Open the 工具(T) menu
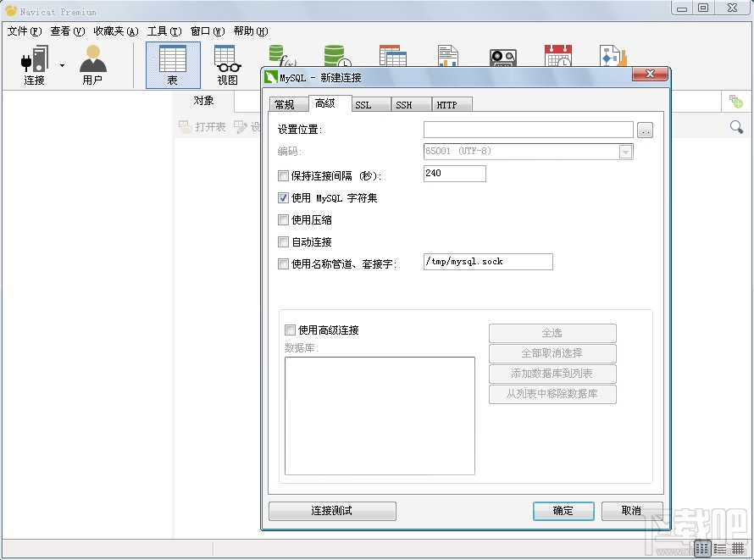The height and width of the screenshot is (560, 754). pos(164,31)
